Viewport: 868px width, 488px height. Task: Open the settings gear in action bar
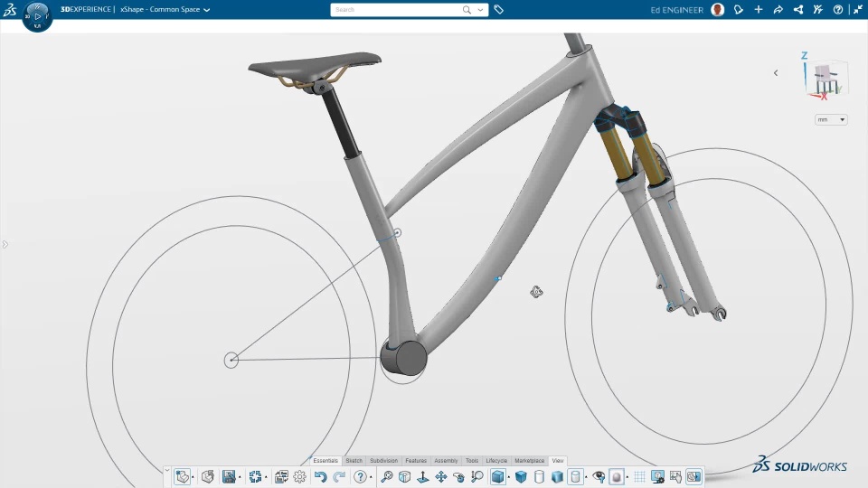[x=299, y=476]
